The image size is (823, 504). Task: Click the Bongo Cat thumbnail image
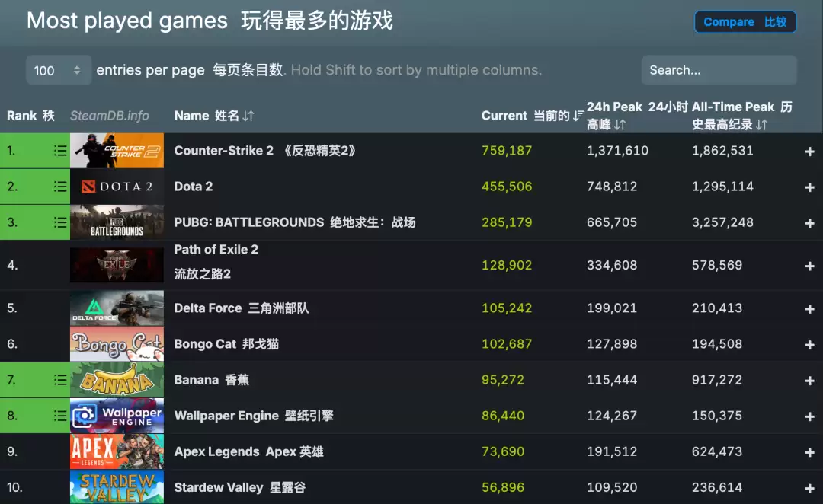coord(117,344)
